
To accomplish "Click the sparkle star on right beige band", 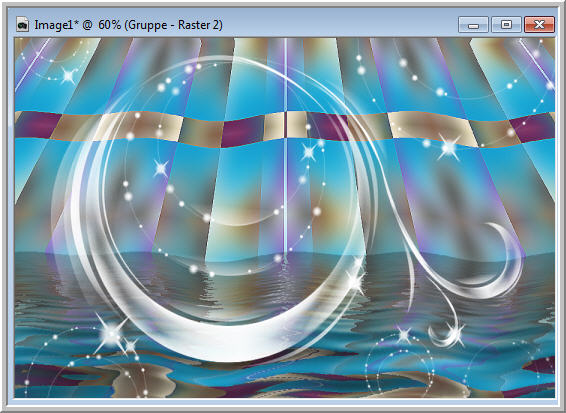I will pos(449,147).
